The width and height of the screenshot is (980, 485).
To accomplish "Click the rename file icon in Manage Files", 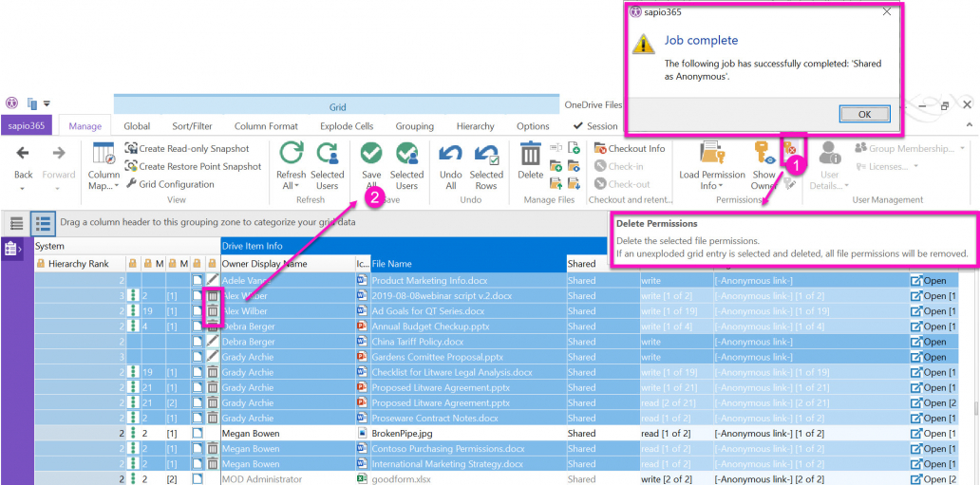I will (x=556, y=149).
